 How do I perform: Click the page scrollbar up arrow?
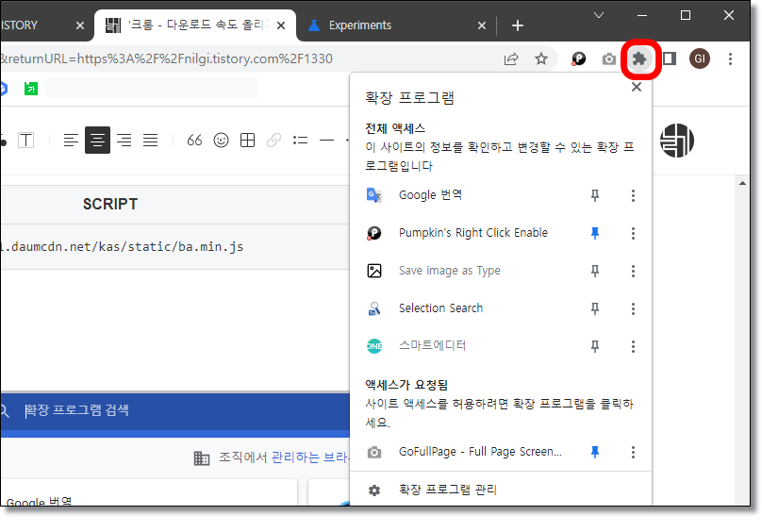point(742,183)
